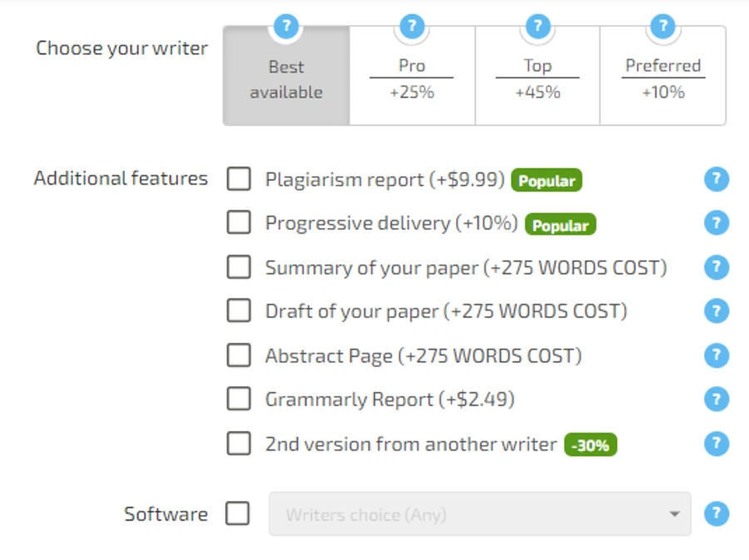749x560 pixels.
Task: Select the Best available writer
Action: (285, 79)
